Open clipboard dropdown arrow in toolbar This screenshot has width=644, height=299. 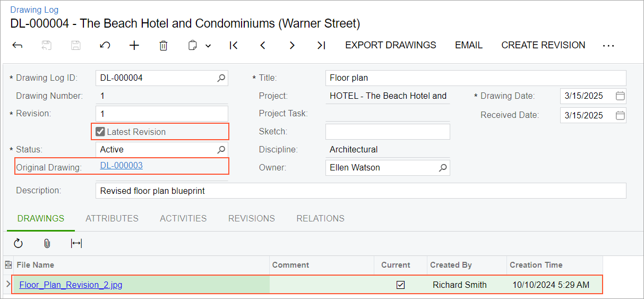208,46
